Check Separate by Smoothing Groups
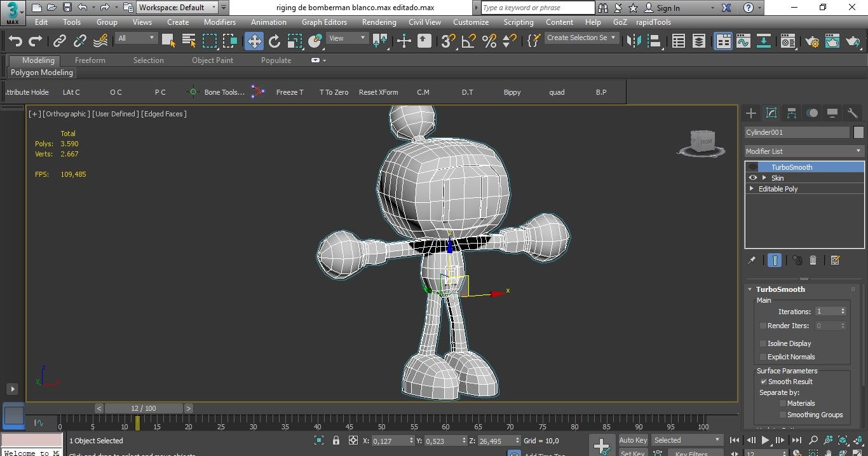Image resolution: width=868 pixels, height=456 pixels. click(x=783, y=415)
